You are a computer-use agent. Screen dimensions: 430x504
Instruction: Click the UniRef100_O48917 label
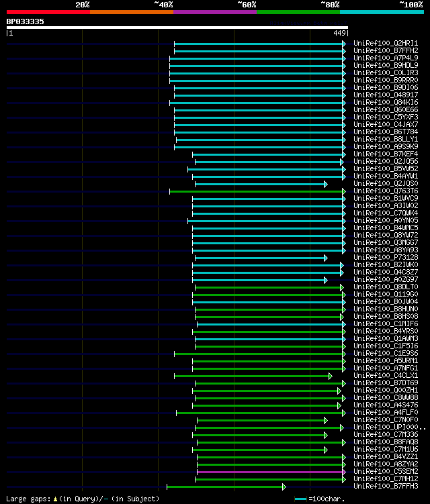[386, 95]
